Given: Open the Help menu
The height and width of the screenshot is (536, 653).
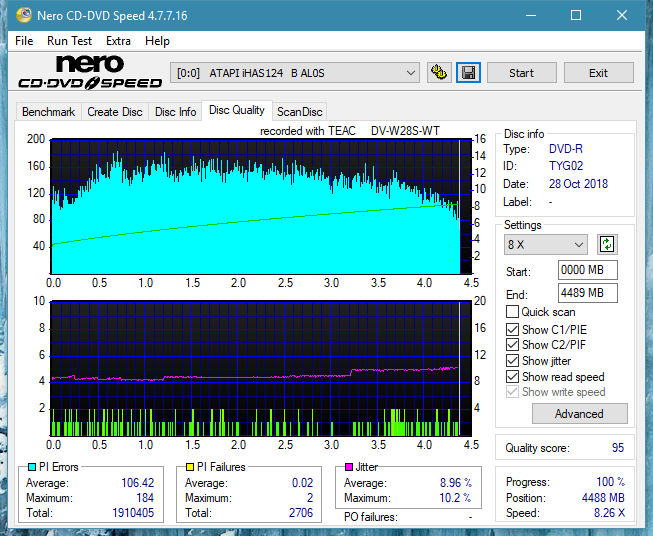Looking at the screenshot, I should pyautogui.click(x=157, y=41).
